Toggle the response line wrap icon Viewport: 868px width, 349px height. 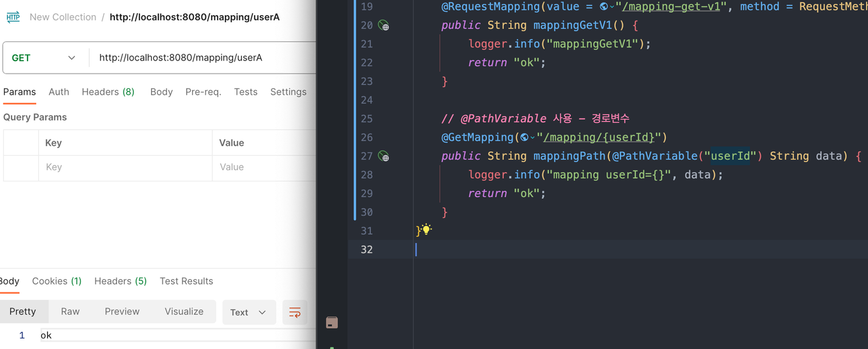tap(295, 312)
